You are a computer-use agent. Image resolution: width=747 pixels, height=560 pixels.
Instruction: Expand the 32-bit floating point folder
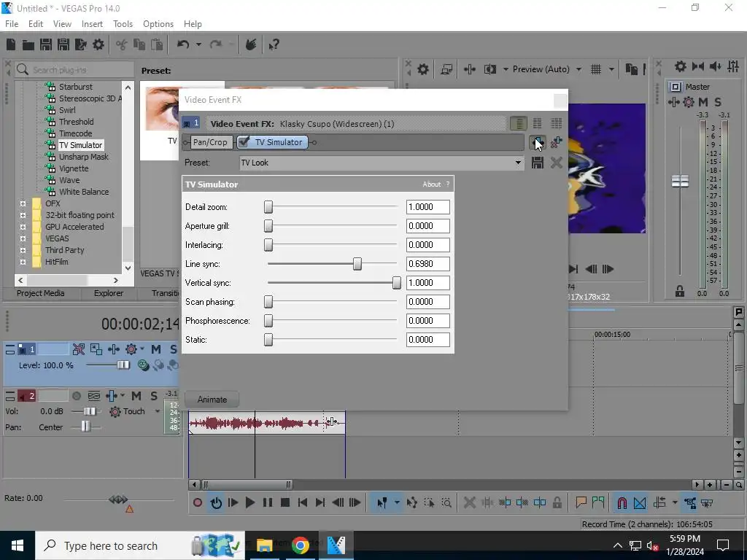coord(23,215)
